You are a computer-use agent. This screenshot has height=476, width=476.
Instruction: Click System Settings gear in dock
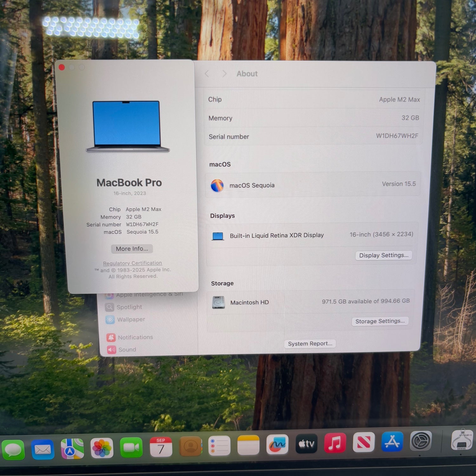421,441
